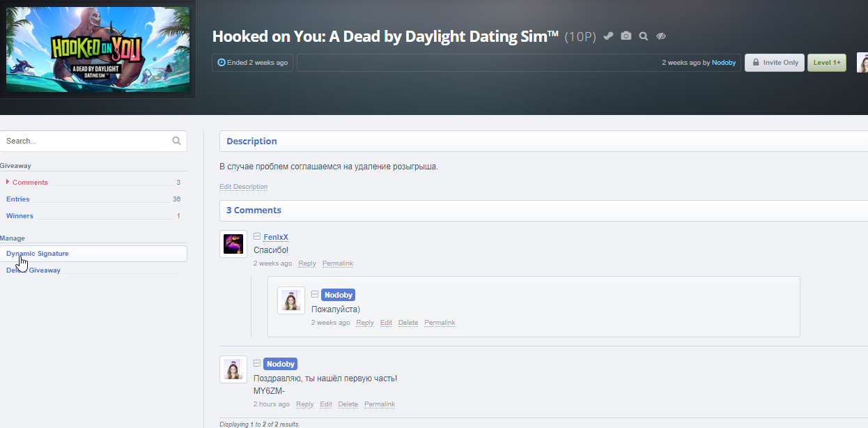Click the Nodoby badge on the MY6ZM- comment
868x428 pixels.
pyautogui.click(x=281, y=364)
